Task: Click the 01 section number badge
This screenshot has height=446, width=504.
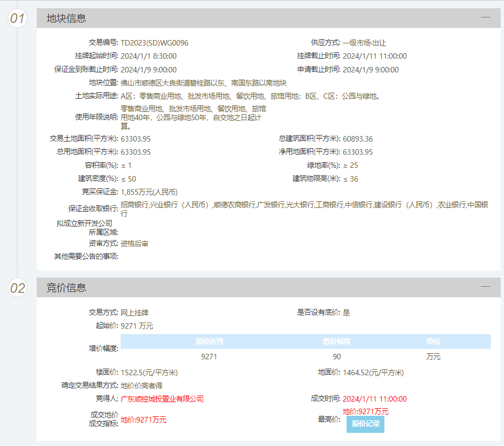Action: tap(16, 19)
